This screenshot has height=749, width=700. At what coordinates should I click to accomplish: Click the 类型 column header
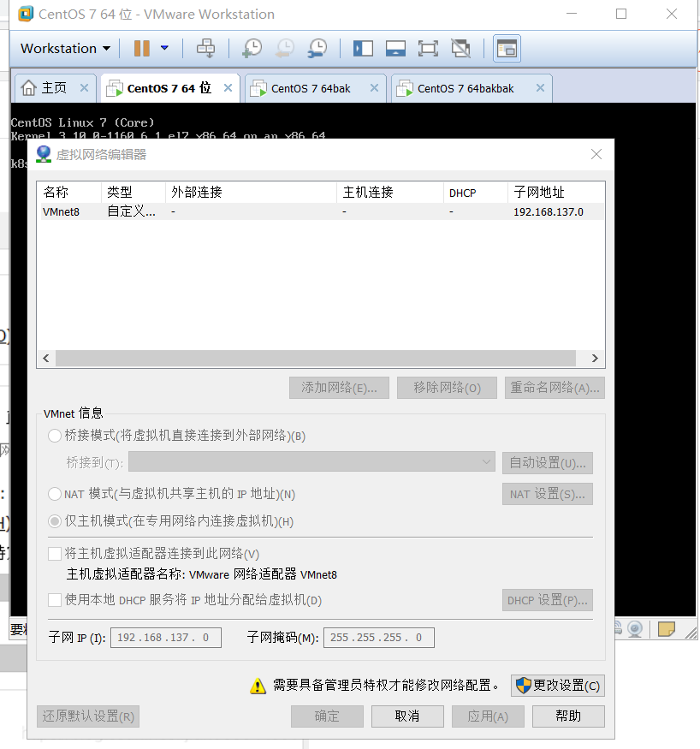tap(133, 193)
